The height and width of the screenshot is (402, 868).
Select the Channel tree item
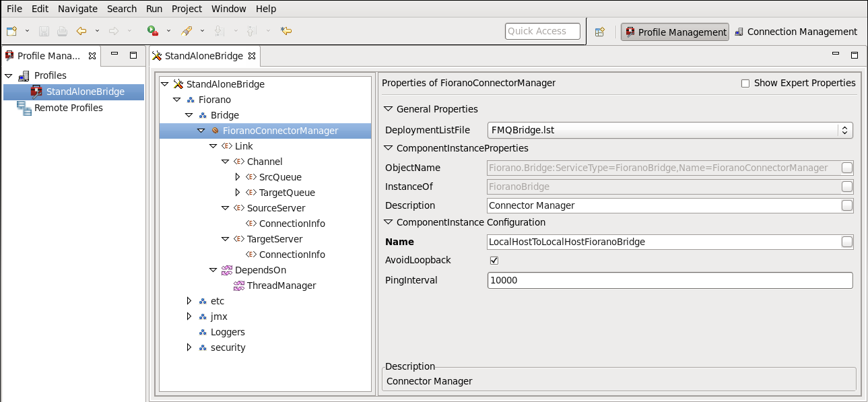click(x=265, y=162)
